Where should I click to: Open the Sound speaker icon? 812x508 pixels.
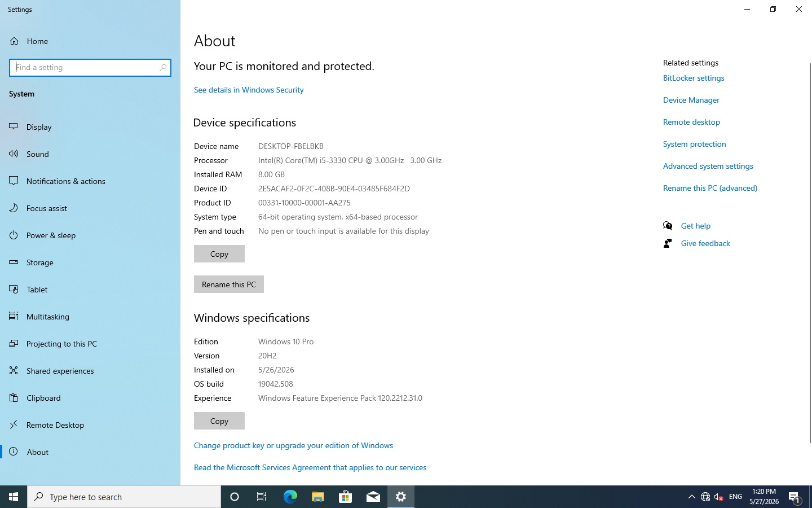(14, 154)
